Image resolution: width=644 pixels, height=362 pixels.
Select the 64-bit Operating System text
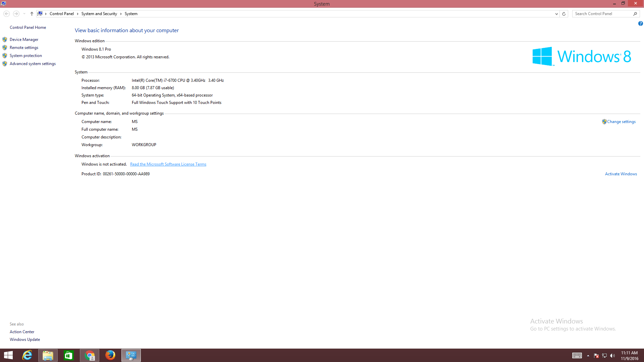point(172,95)
